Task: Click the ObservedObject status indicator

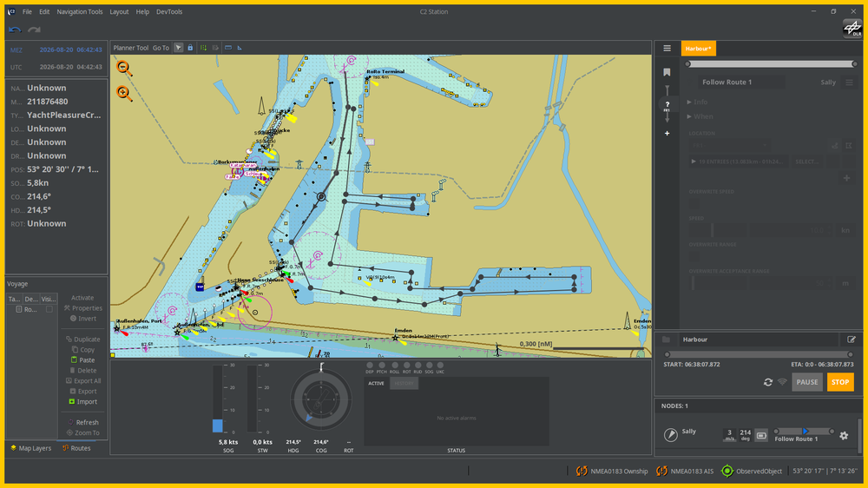Action: pyautogui.click(x=752, y=472)
